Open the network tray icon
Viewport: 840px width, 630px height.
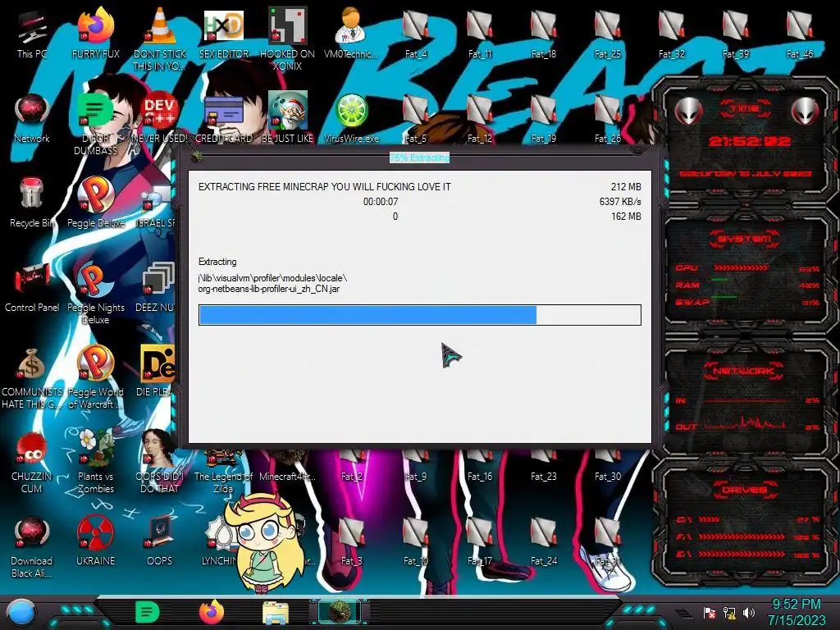click(729, 612)
